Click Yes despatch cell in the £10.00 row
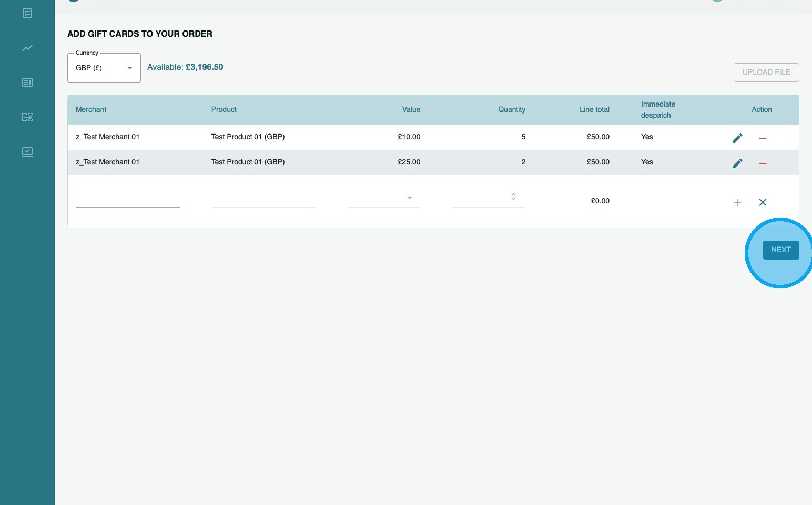Image resolution: width=812 pixels, height=505 pixels. click(647, 137)
